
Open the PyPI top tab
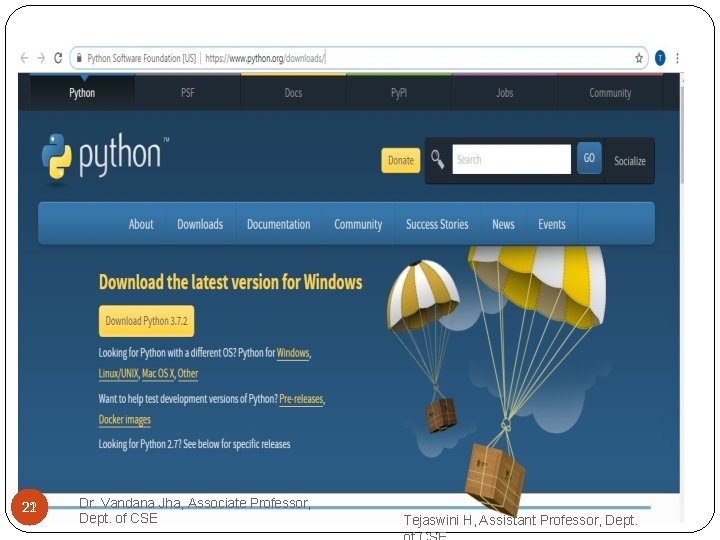pos(399,93)
